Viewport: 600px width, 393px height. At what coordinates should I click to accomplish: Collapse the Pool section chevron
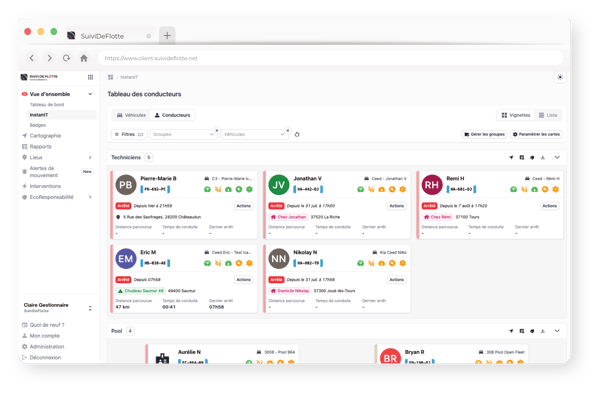click(557, 331)
